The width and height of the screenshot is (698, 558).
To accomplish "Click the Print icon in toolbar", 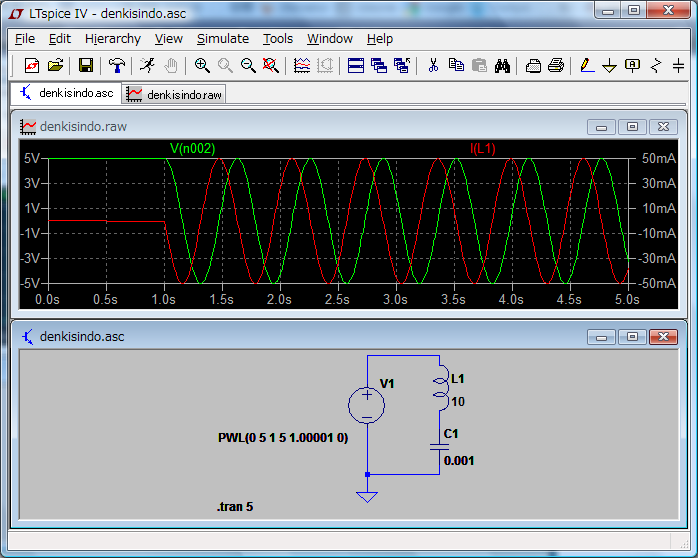I will click(x=556, y=66).
